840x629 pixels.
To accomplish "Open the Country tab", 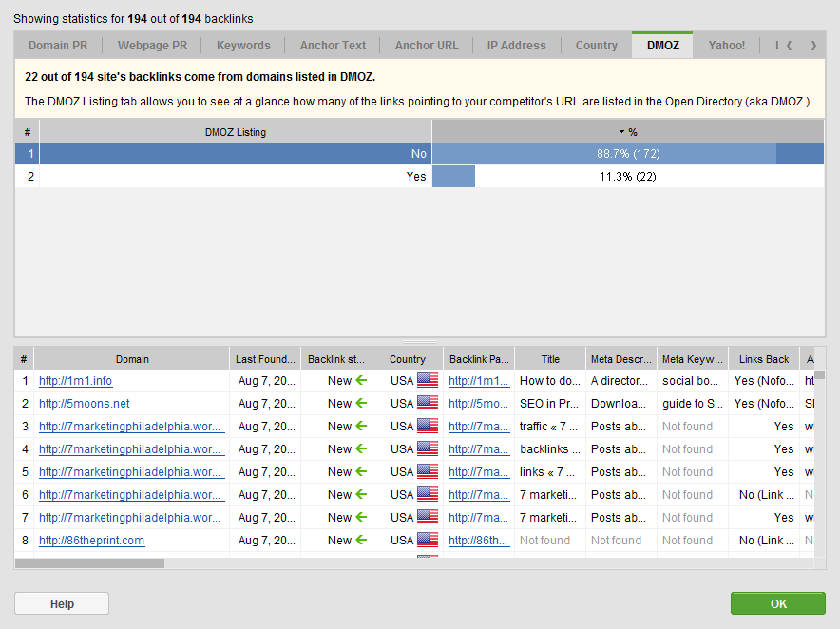I will (x=596, y=46).
